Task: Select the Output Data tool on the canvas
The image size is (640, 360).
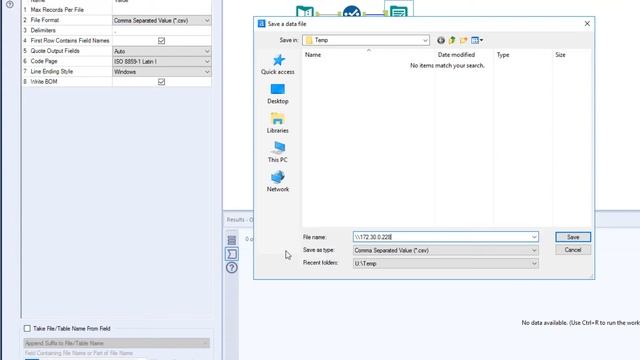Action: point(399,10)
